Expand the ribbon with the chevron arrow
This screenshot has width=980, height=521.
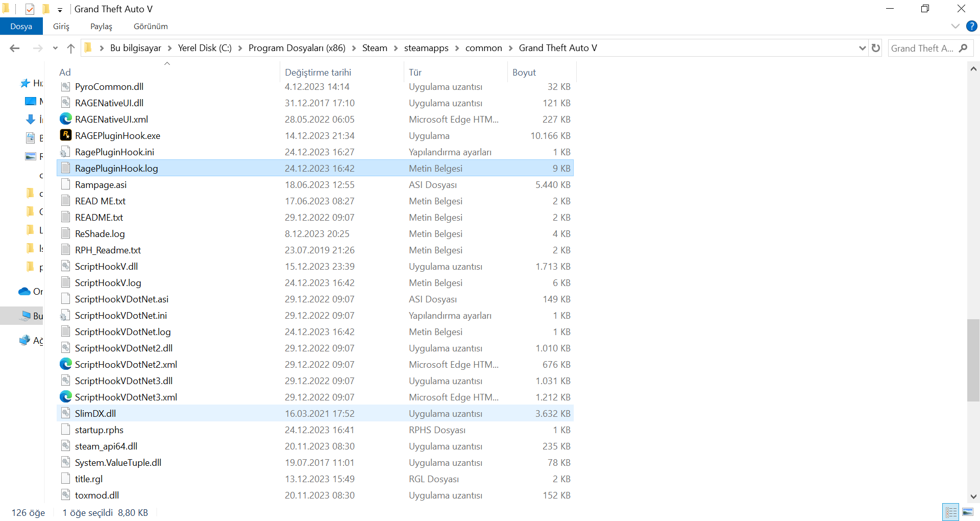click(955, 26)
